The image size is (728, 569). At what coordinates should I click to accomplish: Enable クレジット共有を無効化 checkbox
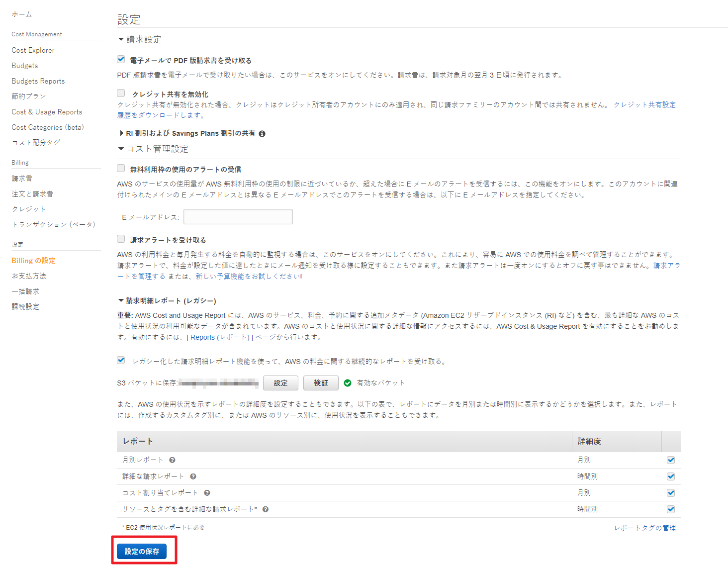[121, 93]
